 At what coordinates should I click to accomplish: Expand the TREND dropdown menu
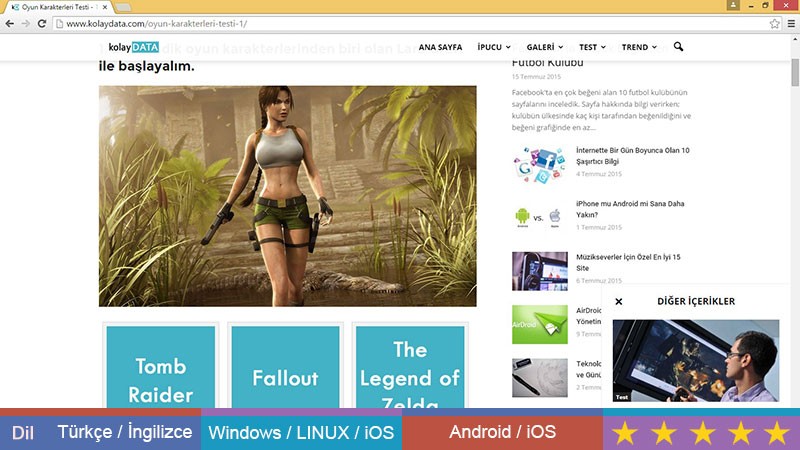[639, 47]
